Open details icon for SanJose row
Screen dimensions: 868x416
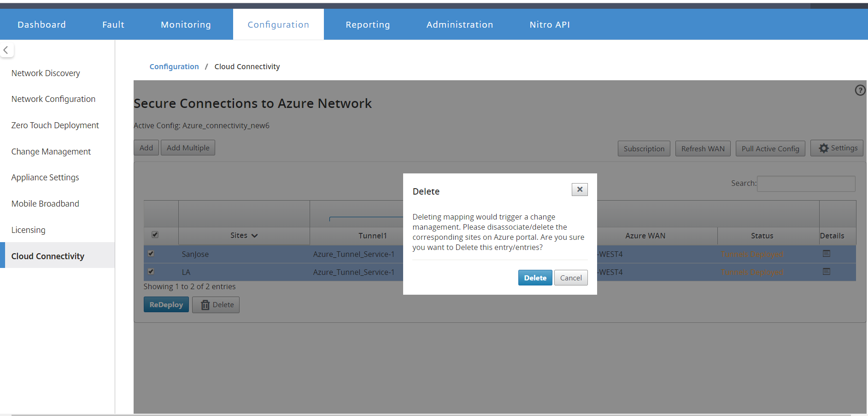point(827,254)
